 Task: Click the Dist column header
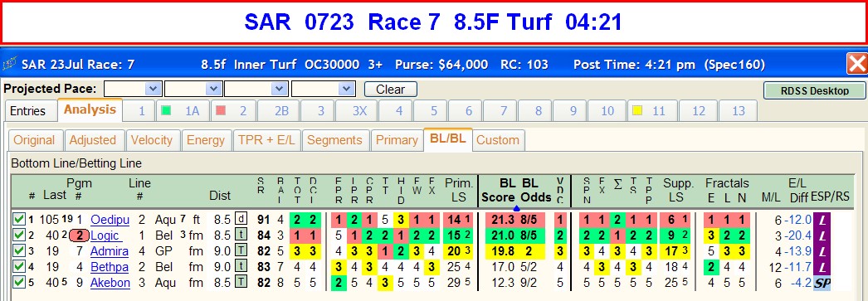(x=220, y=196)
